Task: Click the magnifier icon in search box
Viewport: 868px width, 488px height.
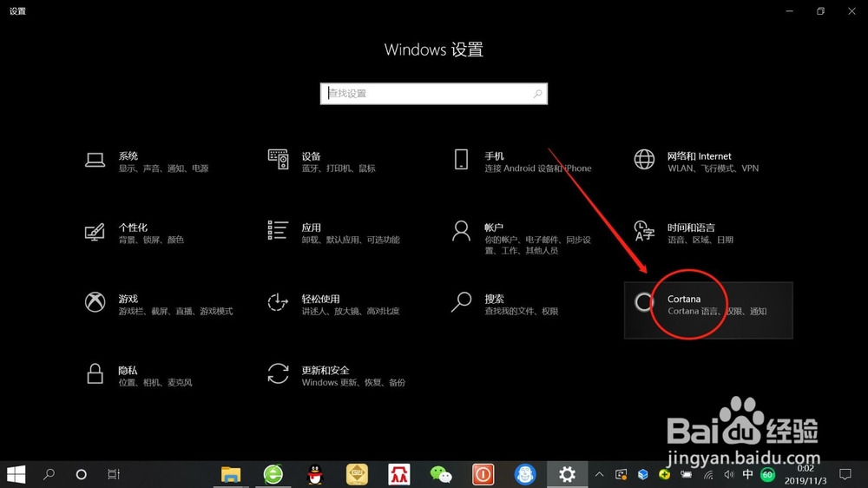Action: 537,94
